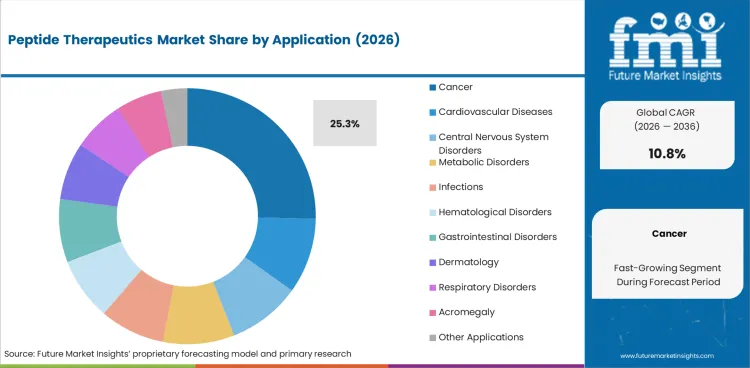Select the Other Applications legend label
This screenshot has height=368, width=750.
click(481, 337)
